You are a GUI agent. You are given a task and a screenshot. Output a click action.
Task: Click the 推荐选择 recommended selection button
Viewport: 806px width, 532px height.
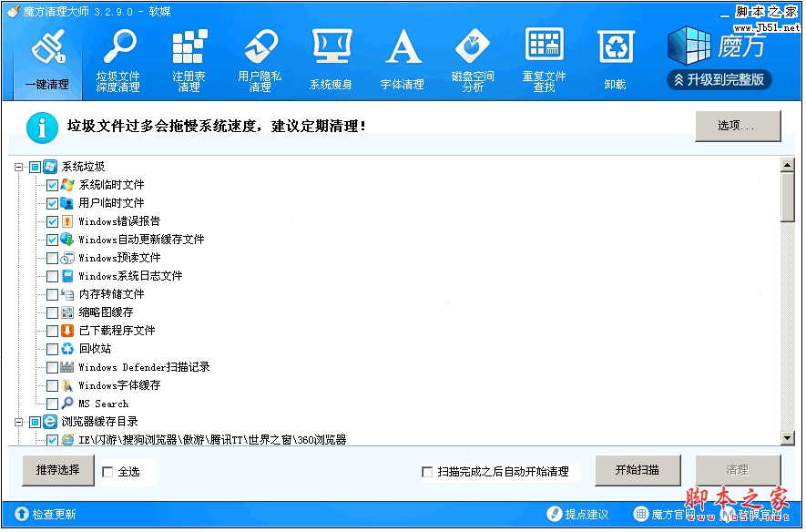pos(58,470)
